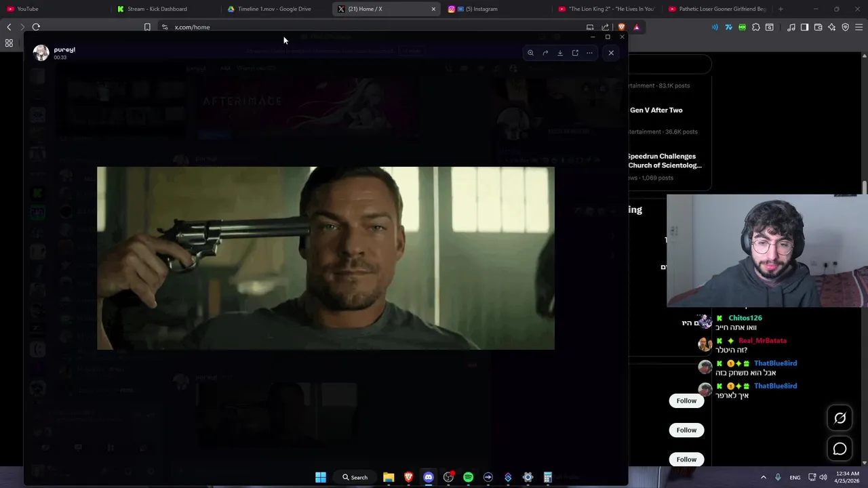Click purey! user avatar in viewer

point(41,53)
